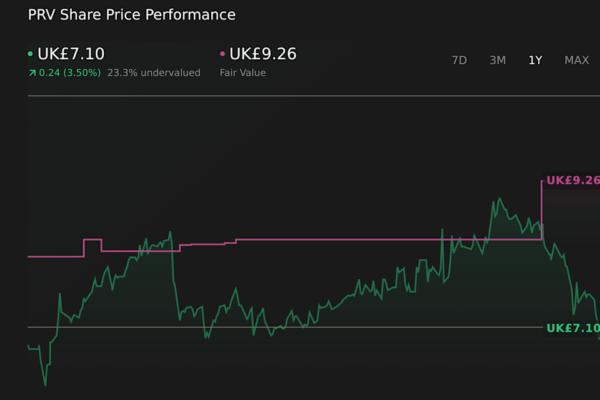Click the UK£7.10 share price value
This screenshot has width=600, height=400.
point(70,54)
